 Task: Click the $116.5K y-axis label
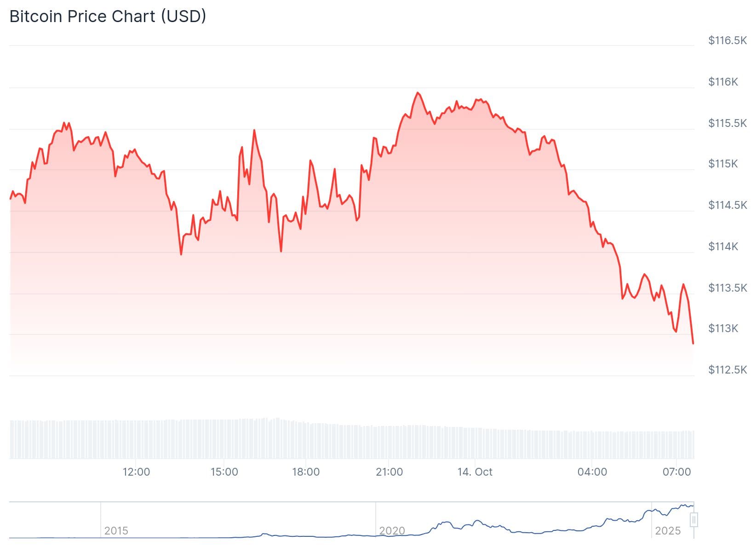coord(727,40)
